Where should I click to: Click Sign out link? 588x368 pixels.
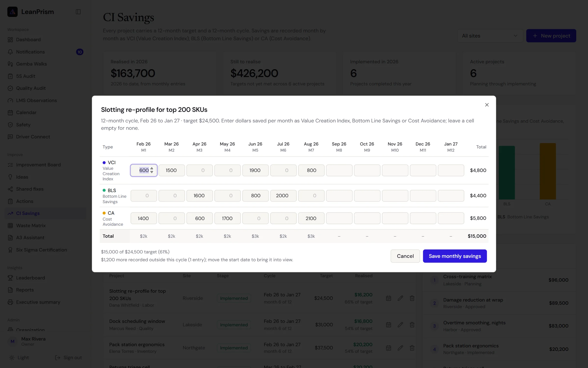coord(69,357)
